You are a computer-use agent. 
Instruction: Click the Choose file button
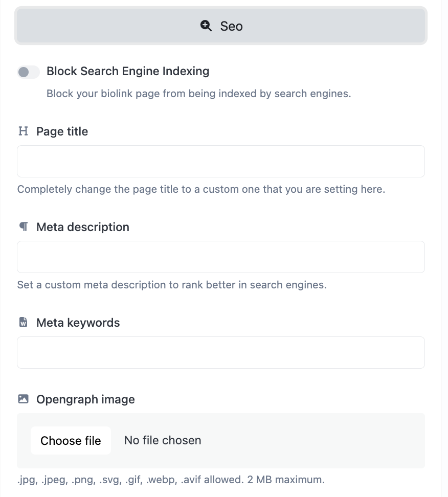click(71, 441)
